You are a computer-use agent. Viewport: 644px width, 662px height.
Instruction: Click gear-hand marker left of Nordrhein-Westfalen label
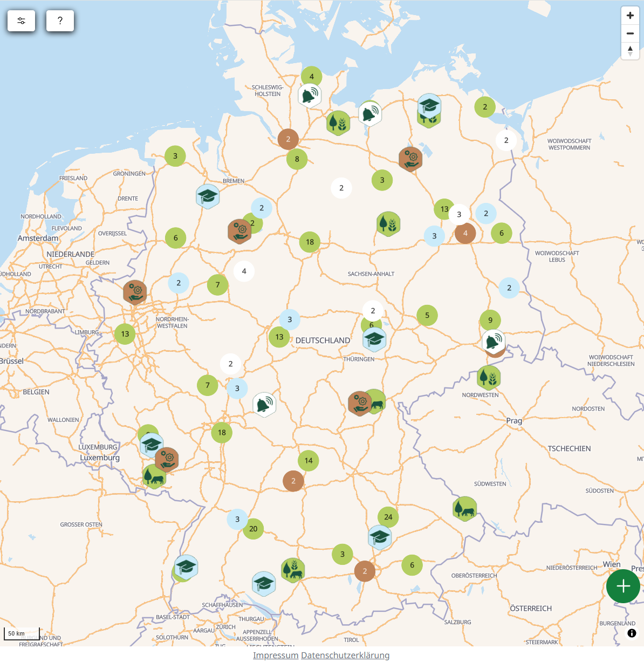(x=135, y=292)
